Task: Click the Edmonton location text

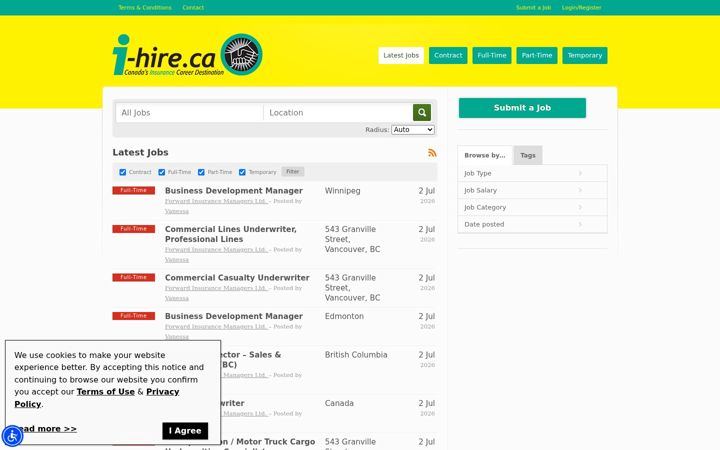Action: 344,316
